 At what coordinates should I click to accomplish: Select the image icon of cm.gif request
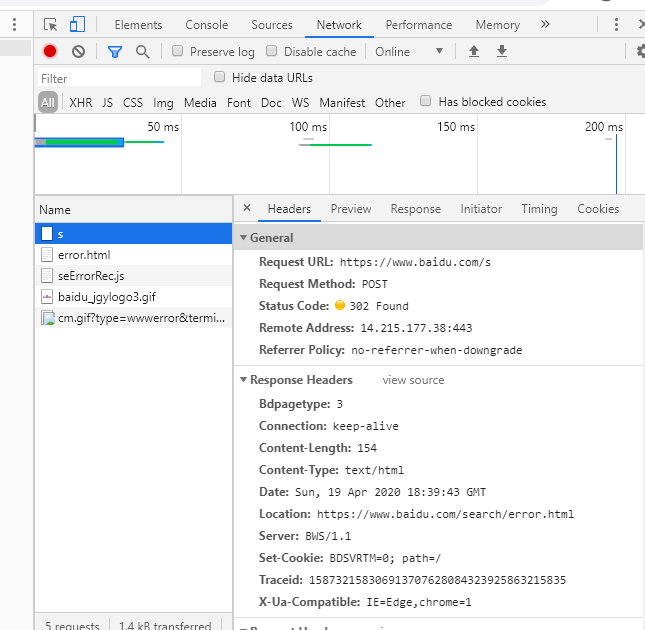click(x=47, y=318)
